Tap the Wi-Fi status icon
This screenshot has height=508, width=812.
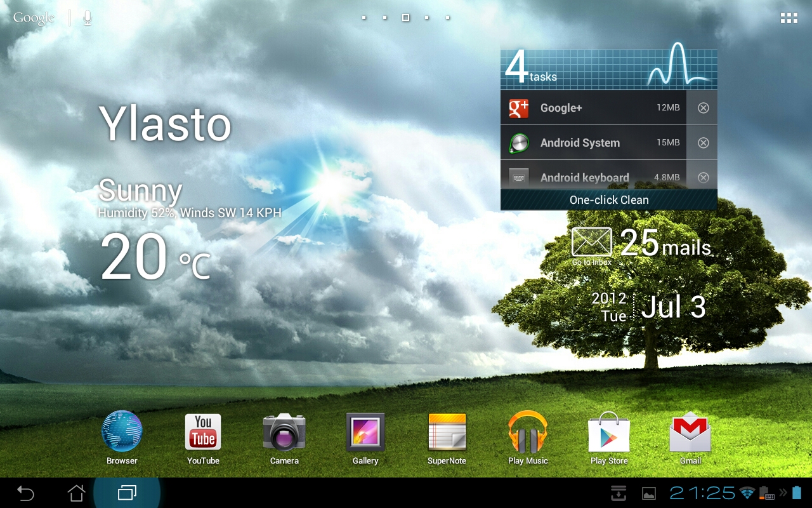tap(747, 493)
